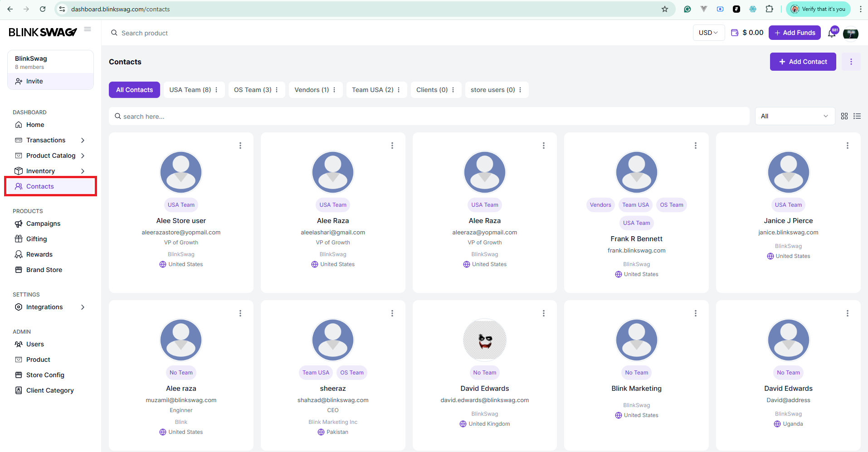Click Invite in the BlinkSwag workspace box
This screenshot has width=868, height=452.
point(50,81)
